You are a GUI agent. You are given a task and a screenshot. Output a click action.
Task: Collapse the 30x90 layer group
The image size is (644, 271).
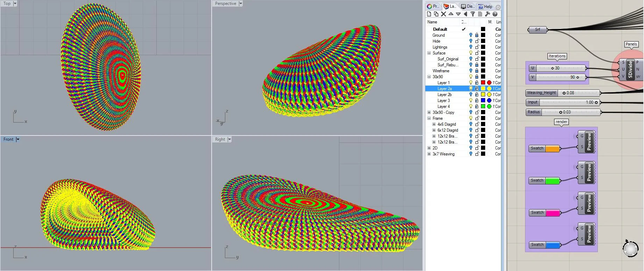429,77
